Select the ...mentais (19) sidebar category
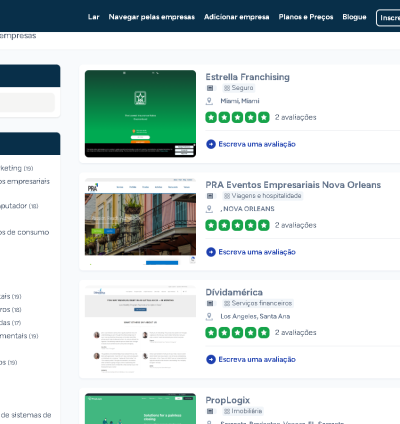Viewport: 400px width, 424px height. 19,336
